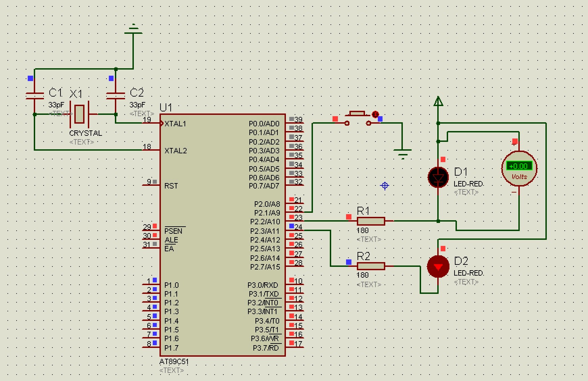Click the voltmeter green +0.00 display
588x381 pixels.
click(x=519, y=166)
